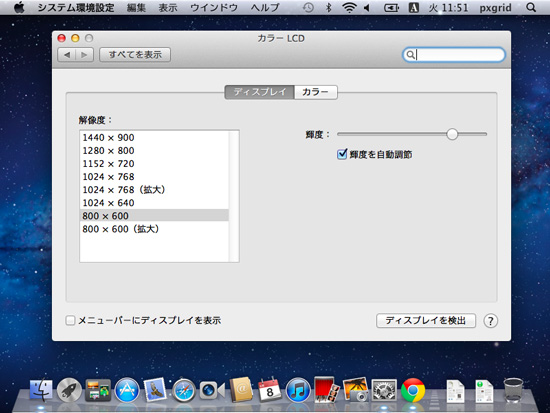Enable メニューバーにディスプレイを表示 checkbox
Viewport: 550px width, 413px height.
[x=70, y=320]
